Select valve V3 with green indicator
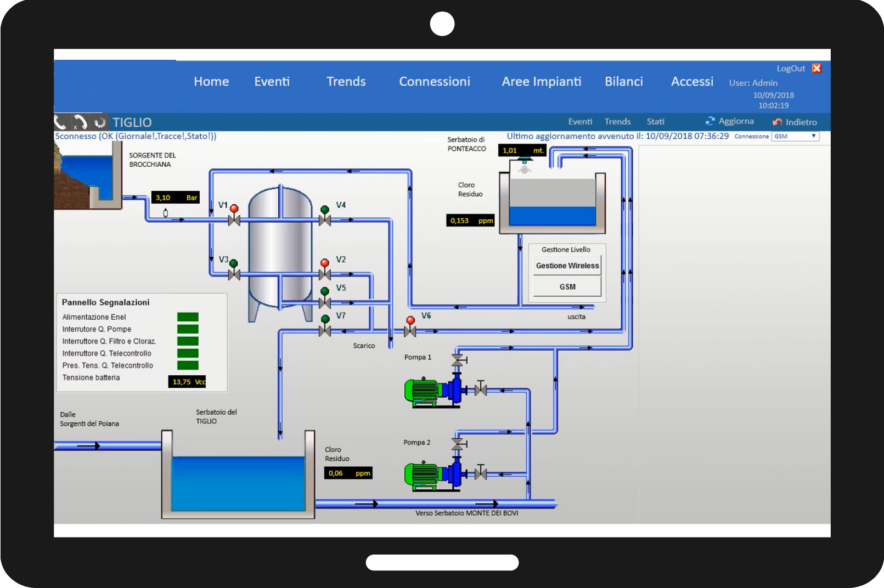Image resolution: width=884 pixels, height=588 pixels. 234,270
